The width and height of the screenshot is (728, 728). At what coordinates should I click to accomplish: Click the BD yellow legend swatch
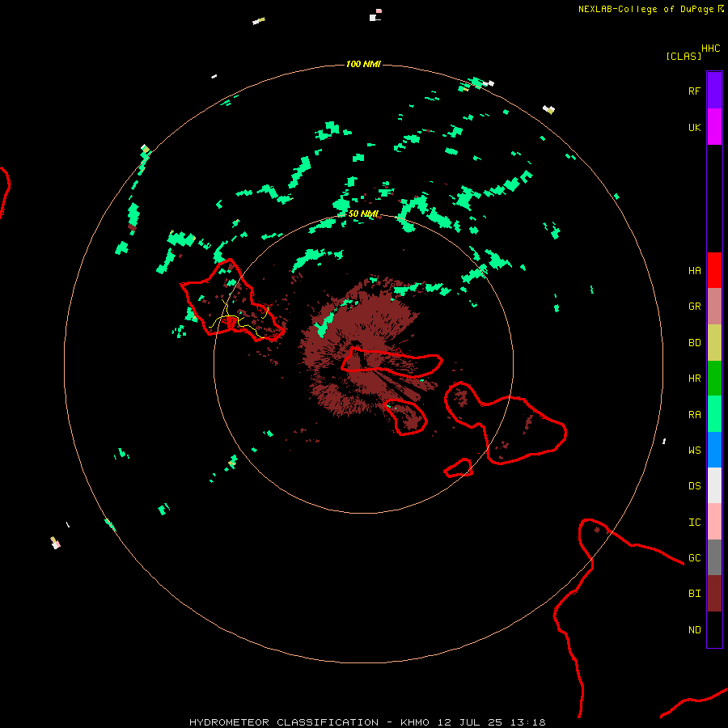click(x=714, y=343)
